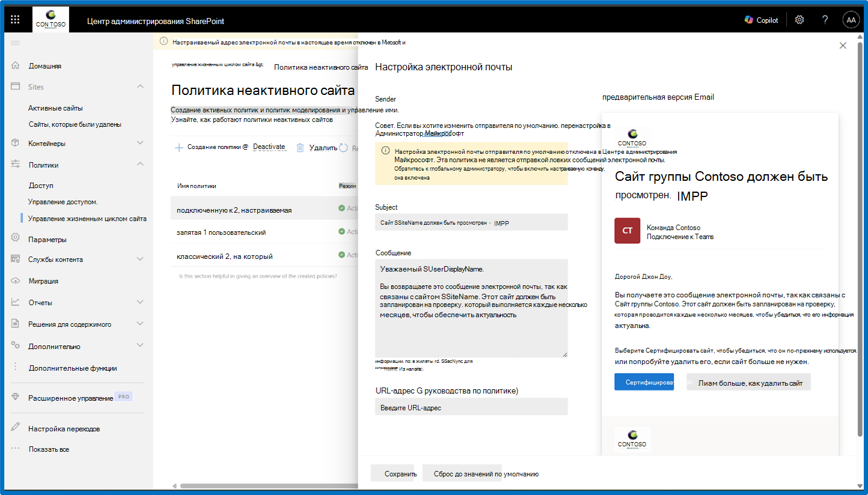Click the Службы контента icon
The height and width of the screenshot is (495, 868).
click(16, 259)
